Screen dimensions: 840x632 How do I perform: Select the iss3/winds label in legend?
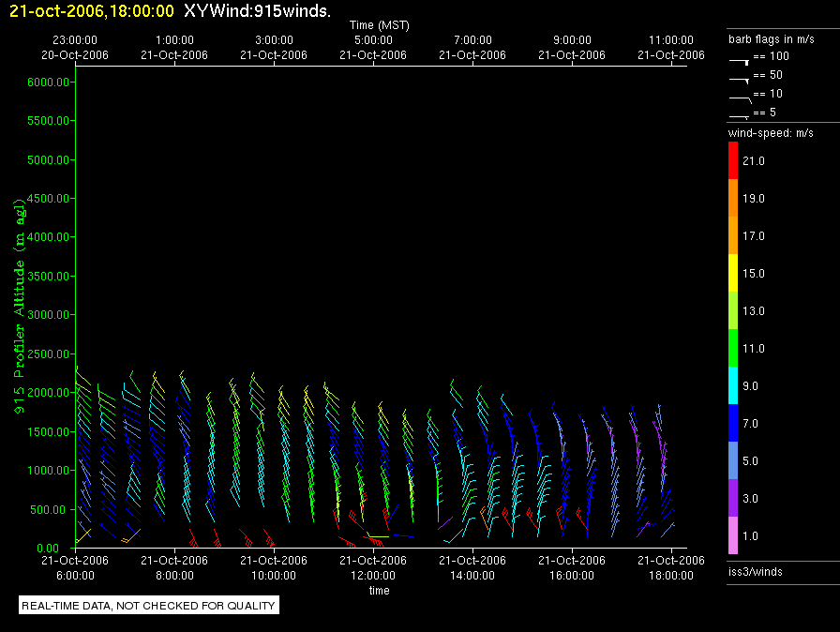click(756, 571)
